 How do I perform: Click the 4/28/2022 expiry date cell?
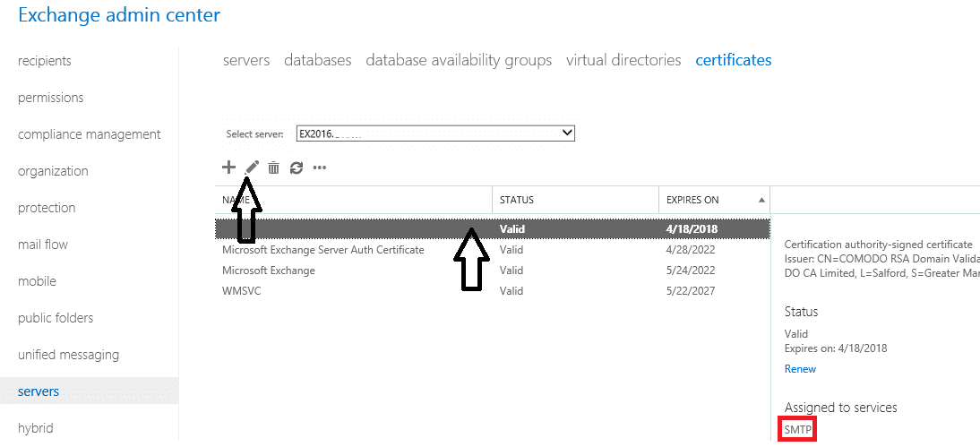(691, 249)
